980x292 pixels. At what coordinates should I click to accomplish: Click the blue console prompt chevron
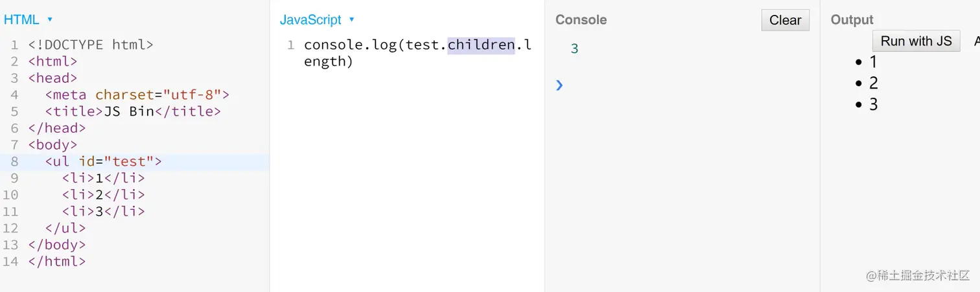click(559, 85)
